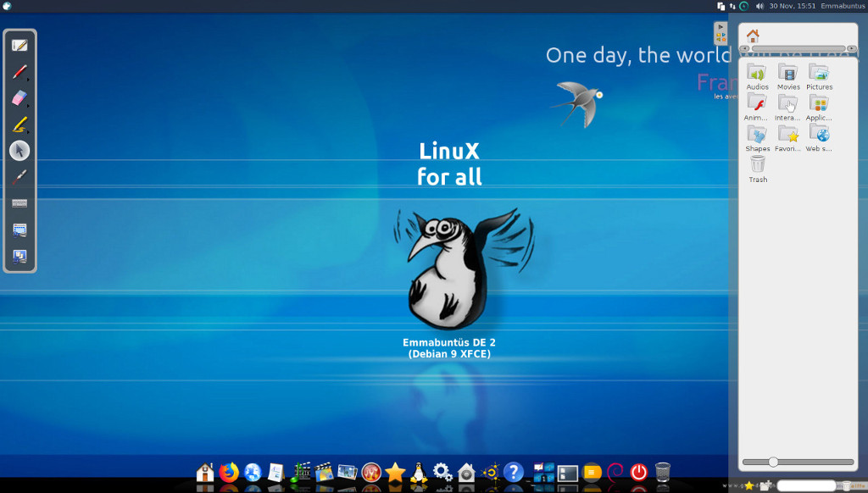Open the audio clapperboard multimedia app in dock

[x=300, y=473]
